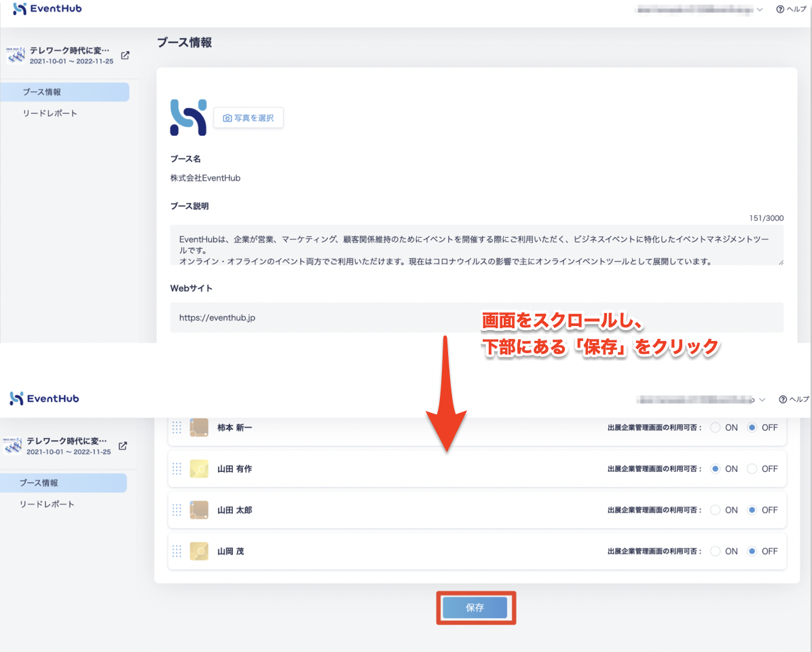812x652 pixels.
Task: Open the help icon in lower header
Action: pyautogui.click(x=783, y=399)
